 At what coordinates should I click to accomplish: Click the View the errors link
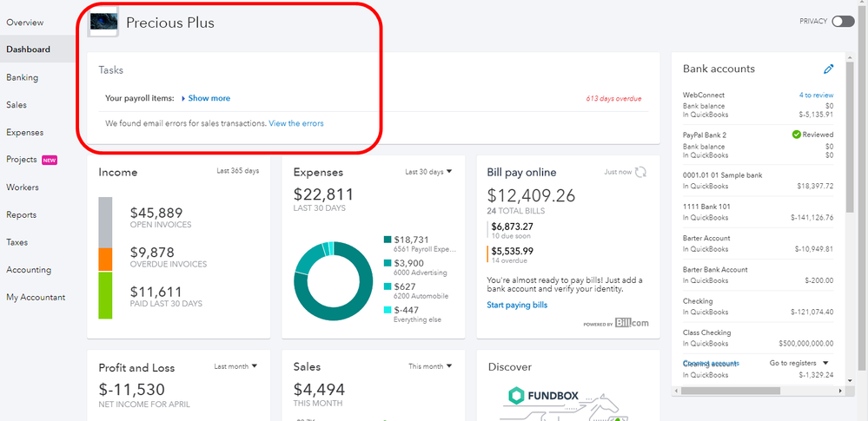tap(296, 123)
